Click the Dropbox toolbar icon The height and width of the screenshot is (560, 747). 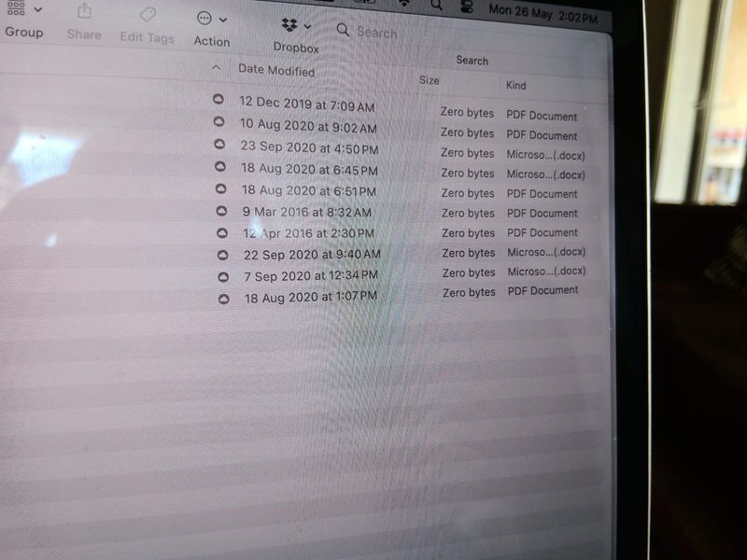click(289, 25)
